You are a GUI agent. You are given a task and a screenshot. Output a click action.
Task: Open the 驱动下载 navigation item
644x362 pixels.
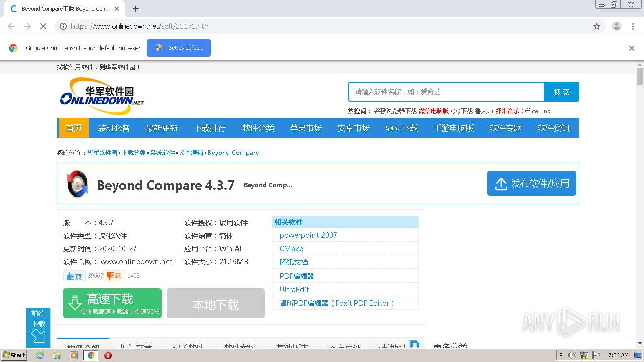[402, 128]
